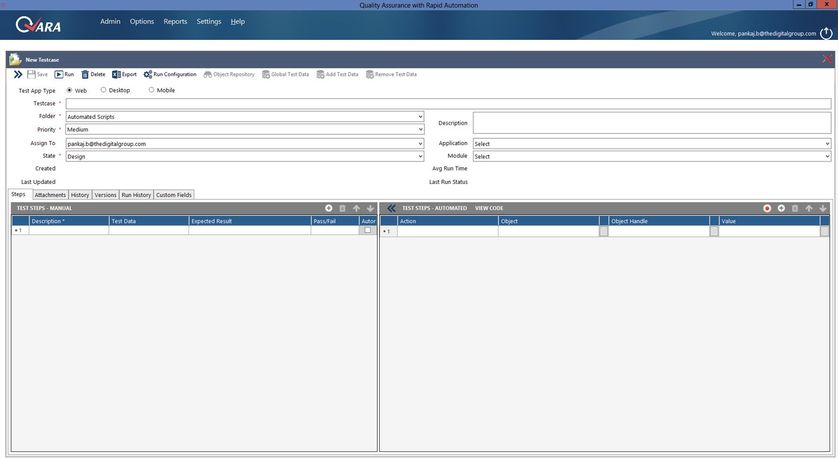Click the logout power icon beside welcome text
Image resolution: width=838 pixels, height=458 pixels.
[x=826, y=33]
